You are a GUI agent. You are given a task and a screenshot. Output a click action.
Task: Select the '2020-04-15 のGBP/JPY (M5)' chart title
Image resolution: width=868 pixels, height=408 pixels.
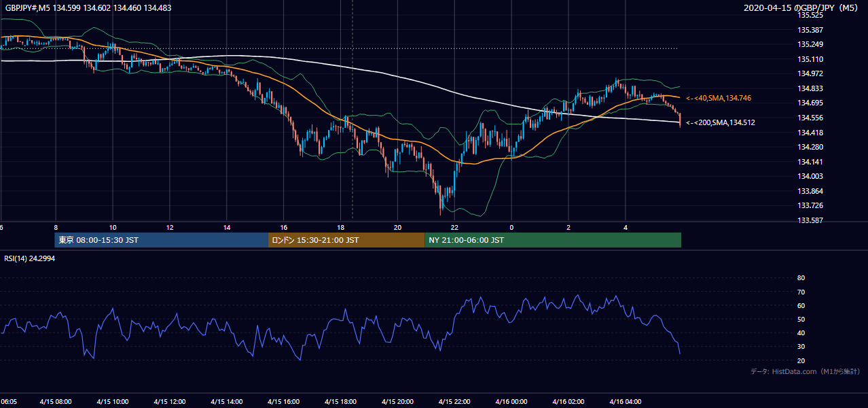801,7
